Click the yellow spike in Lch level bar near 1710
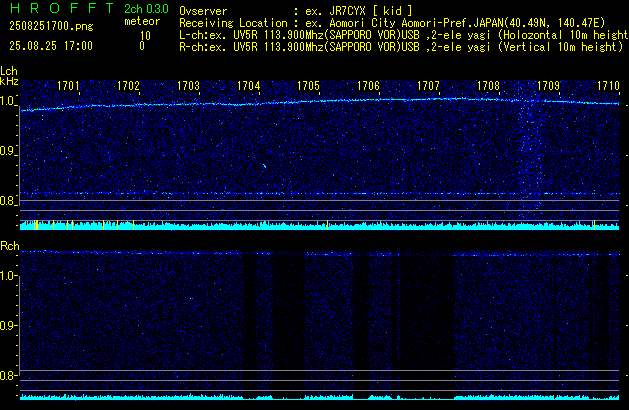Viewport: 629px width, 410px height. pos(594,225)
